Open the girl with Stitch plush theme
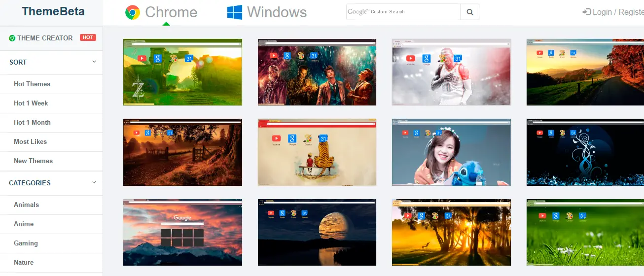Viewport: 644px width, 276px height. (451, 152)
